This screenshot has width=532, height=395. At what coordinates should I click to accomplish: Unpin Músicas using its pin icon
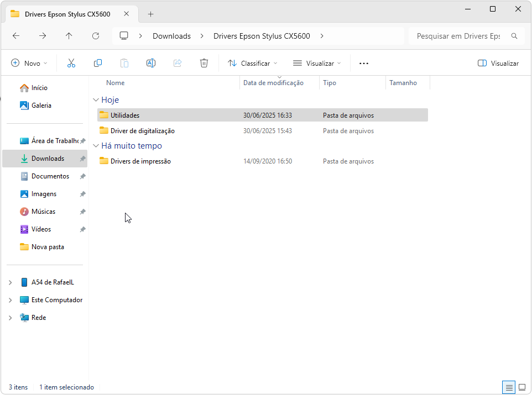click(82, 212)
